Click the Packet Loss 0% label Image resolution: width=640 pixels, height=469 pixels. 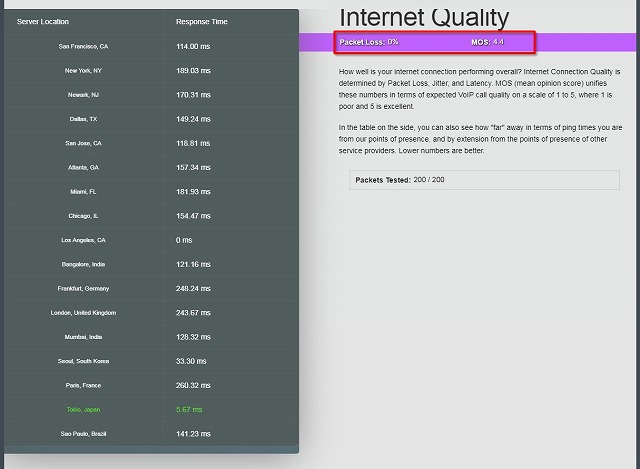pyautogui.click(x=369, y=42)
